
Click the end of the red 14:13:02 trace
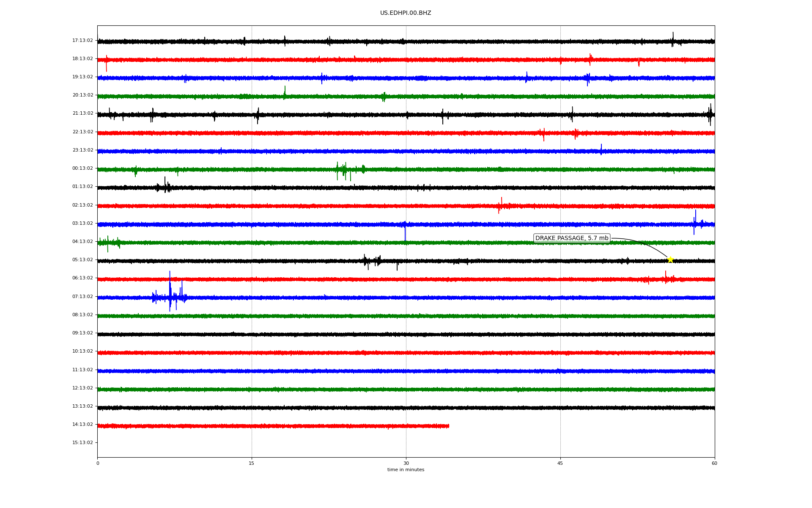448,426
